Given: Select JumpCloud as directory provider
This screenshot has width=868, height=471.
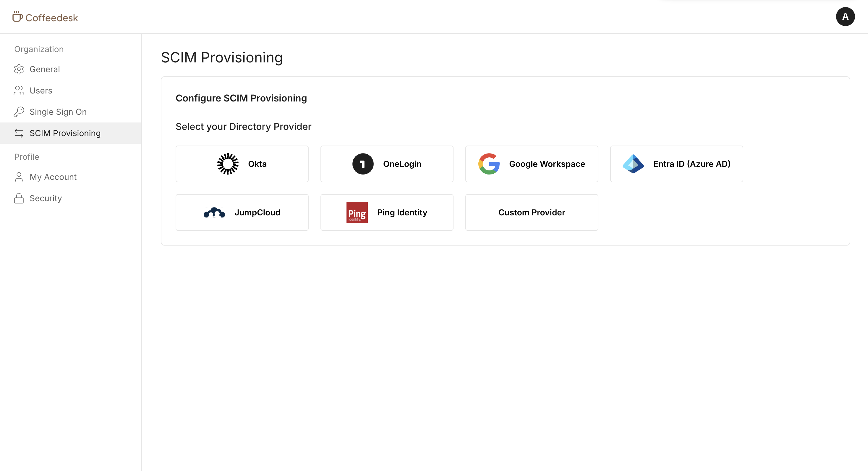Looking at the screenshot, I should coord(242,212).
